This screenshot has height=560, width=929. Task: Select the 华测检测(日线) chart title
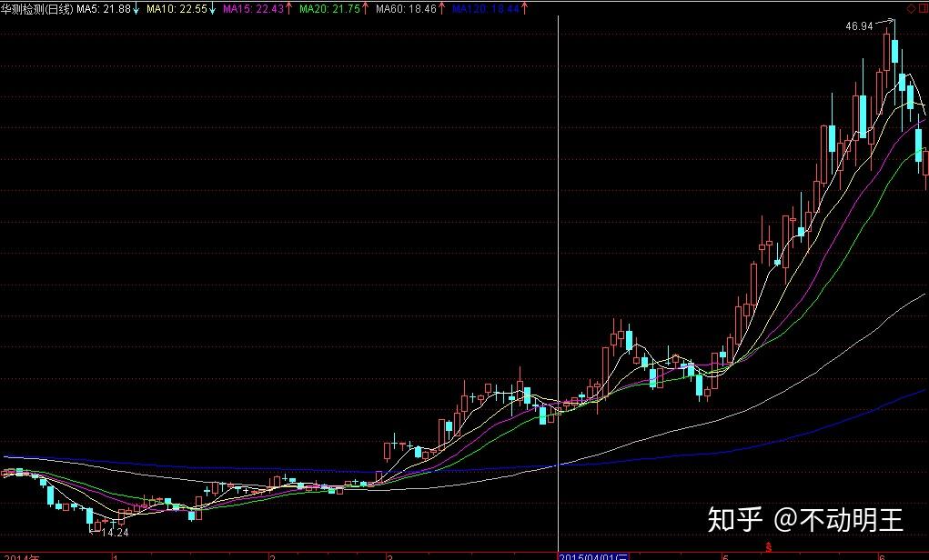(x=37, y=8)
